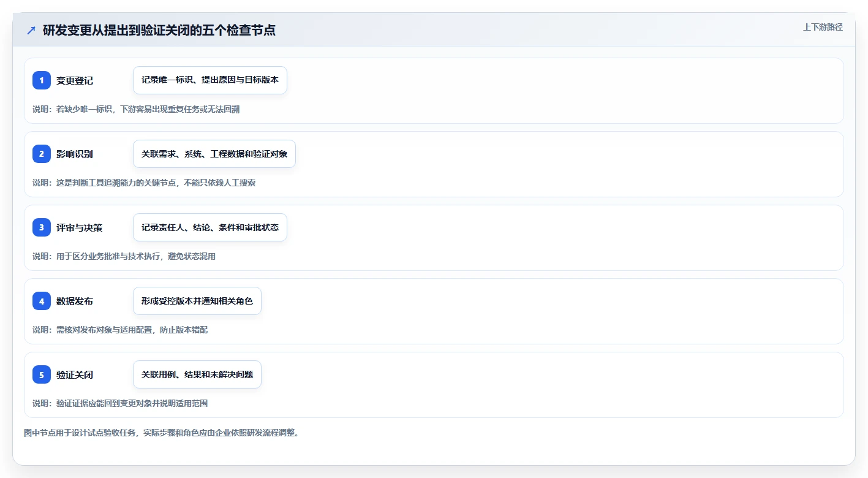Image resolution: width=868 pixels, height=478 pixels.
Task: Click the step 4 number badge
Action: (42, 301)
